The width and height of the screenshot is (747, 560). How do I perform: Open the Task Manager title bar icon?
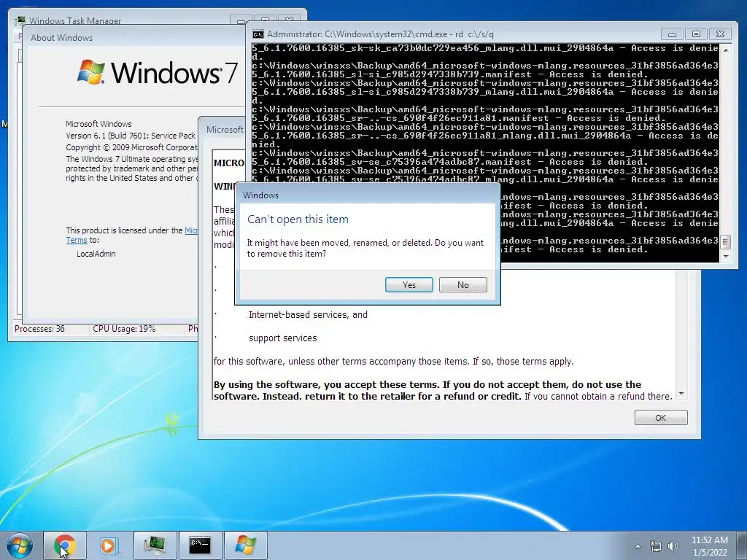coord(20,21)
